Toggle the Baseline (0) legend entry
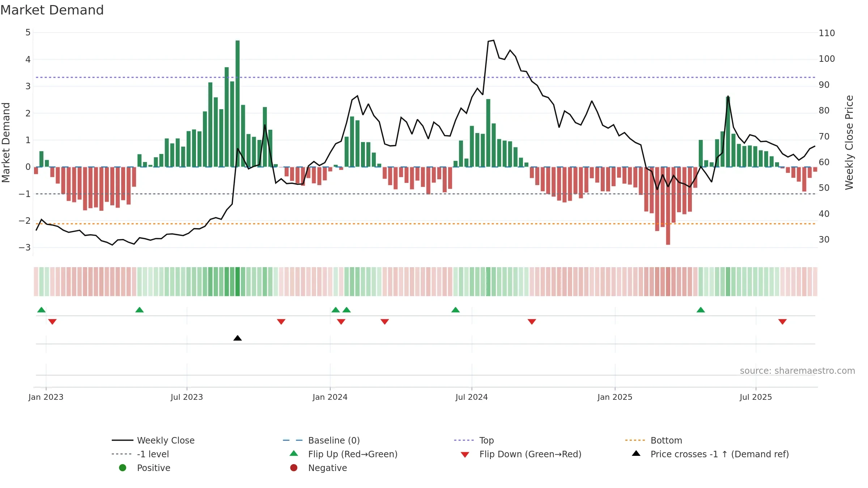868x488 pixels. tap(321, 440)
